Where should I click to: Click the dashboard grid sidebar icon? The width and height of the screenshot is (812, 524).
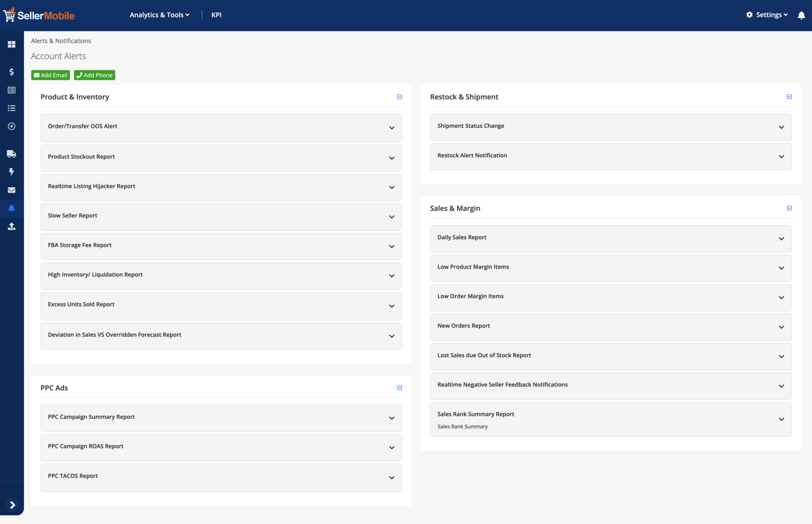point(11,44)
